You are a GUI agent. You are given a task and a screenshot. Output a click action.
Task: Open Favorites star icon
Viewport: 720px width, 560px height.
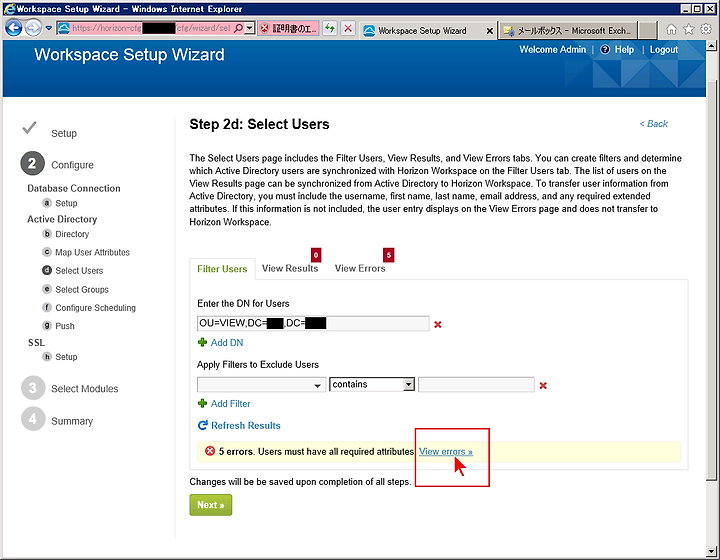[688, 29]
